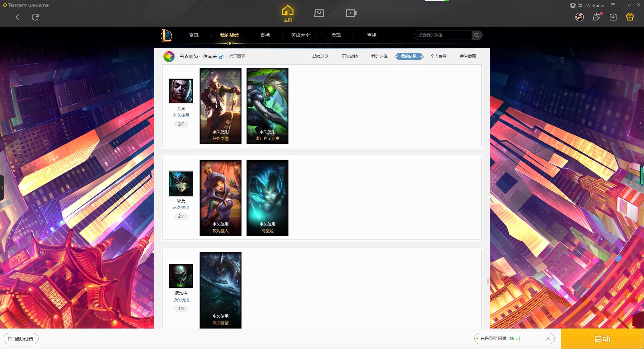The width and height of the screenshot is (644, 349).
Task: Open the gift box icon
Action: click(x=630, y=17)
